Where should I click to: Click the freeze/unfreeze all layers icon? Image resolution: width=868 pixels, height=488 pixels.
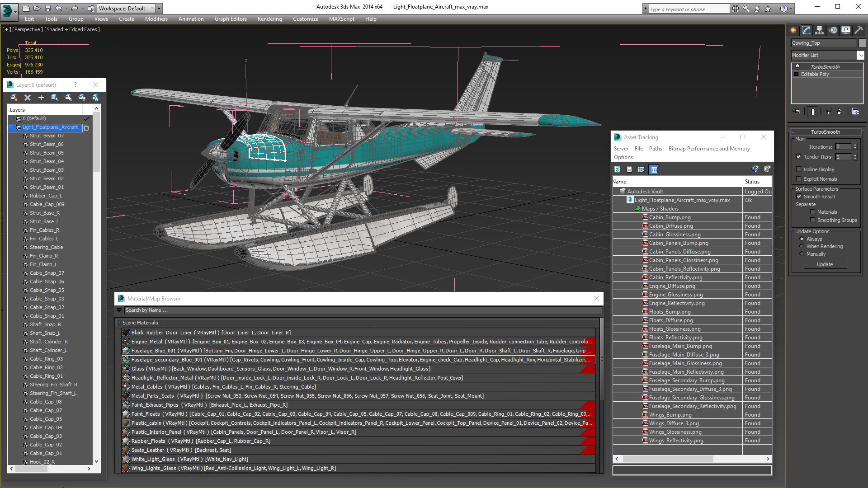pos(95,98)
